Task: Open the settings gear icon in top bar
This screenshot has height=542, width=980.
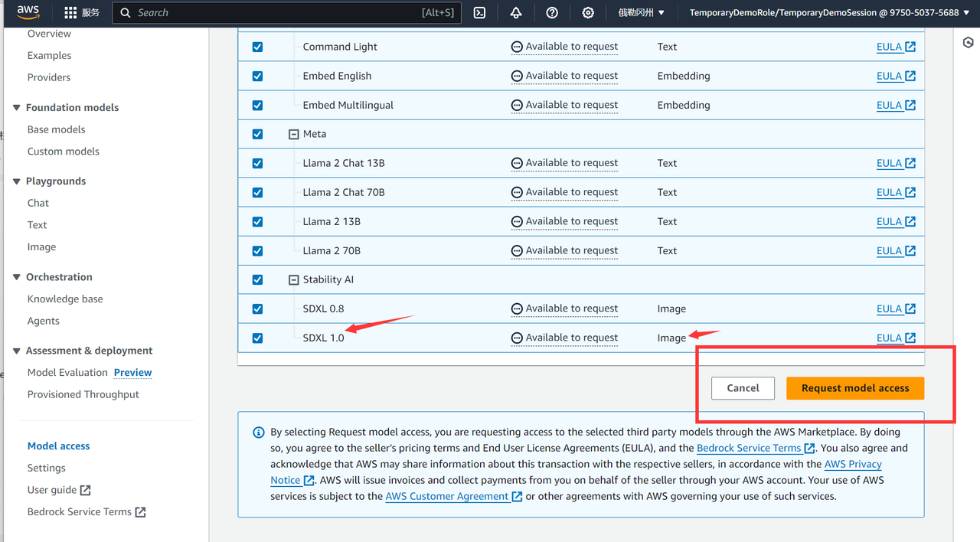Action: point(588,13)
